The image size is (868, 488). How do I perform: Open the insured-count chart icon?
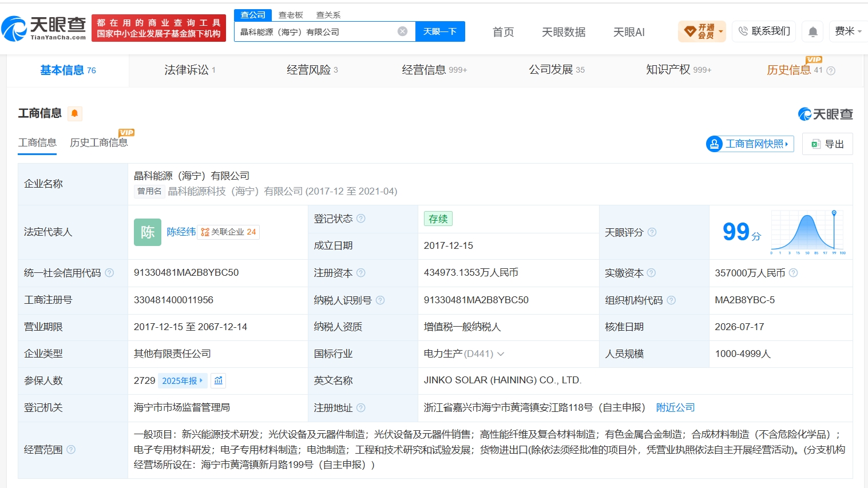218,380
